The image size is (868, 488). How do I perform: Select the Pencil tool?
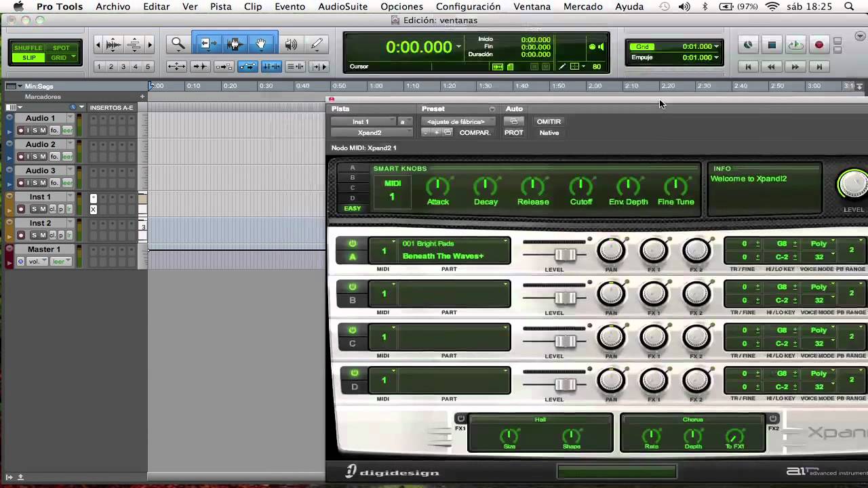click(x=316, y=45)
